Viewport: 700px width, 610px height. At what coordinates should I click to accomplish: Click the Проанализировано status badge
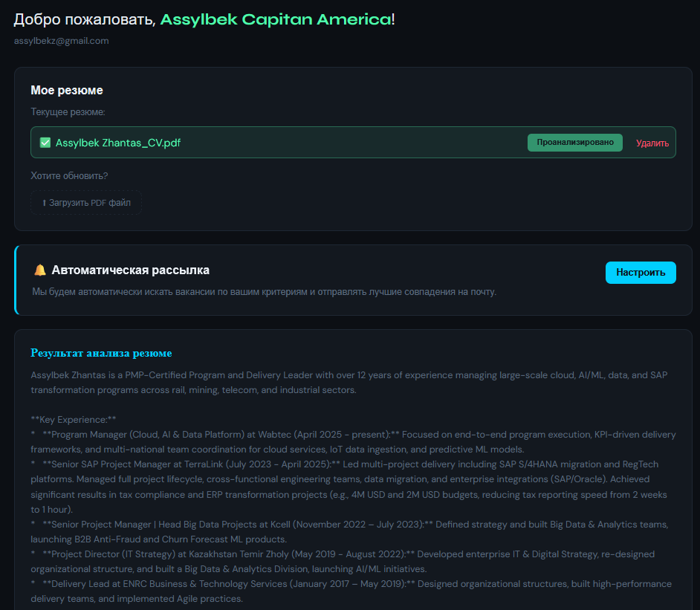pyautogui.click(x=574, y=143)
